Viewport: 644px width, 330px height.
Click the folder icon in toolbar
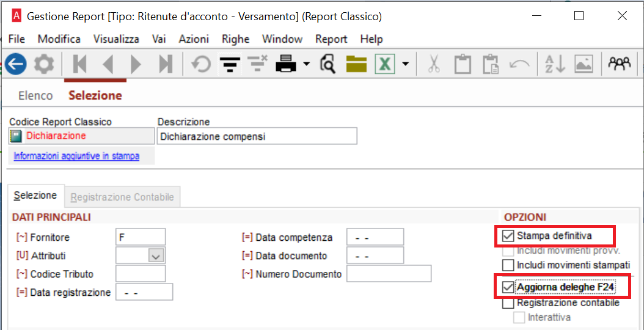pos(356,64)
